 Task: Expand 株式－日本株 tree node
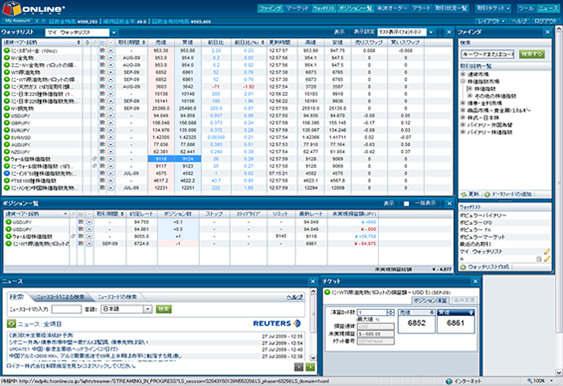click(x=464, y=117)
